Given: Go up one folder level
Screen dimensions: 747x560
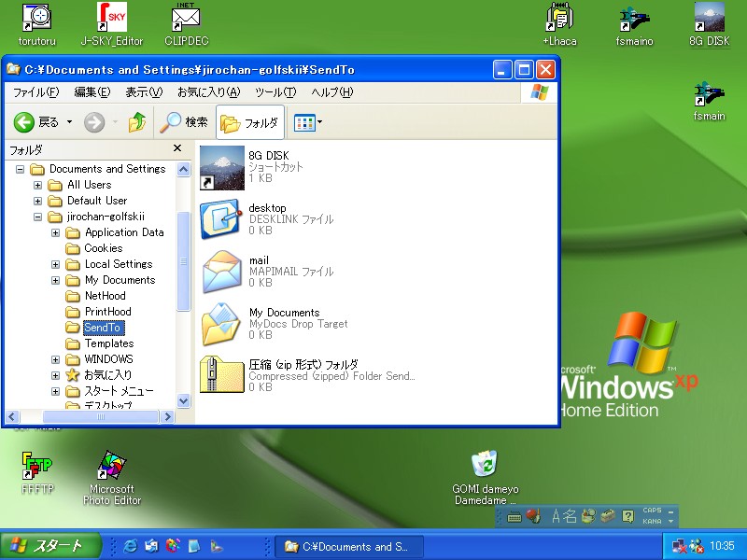Looking at the screenshot, I should (x=137, y=122).
